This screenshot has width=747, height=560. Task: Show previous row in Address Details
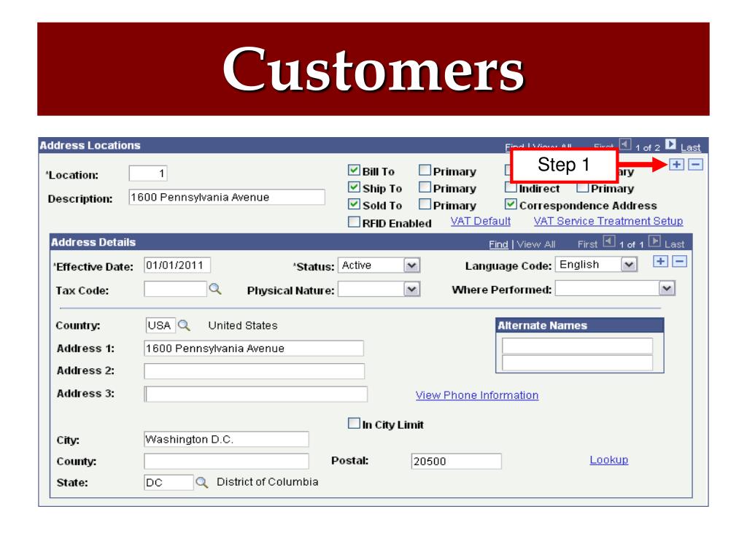(609, 241)
